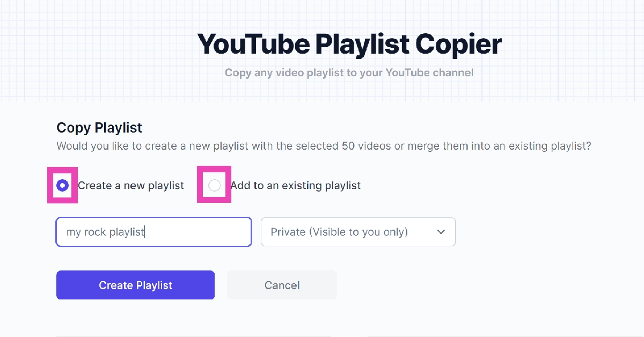Click the empty circle beside "Add to an existing"
644x337 pixels.
(214, 186)
